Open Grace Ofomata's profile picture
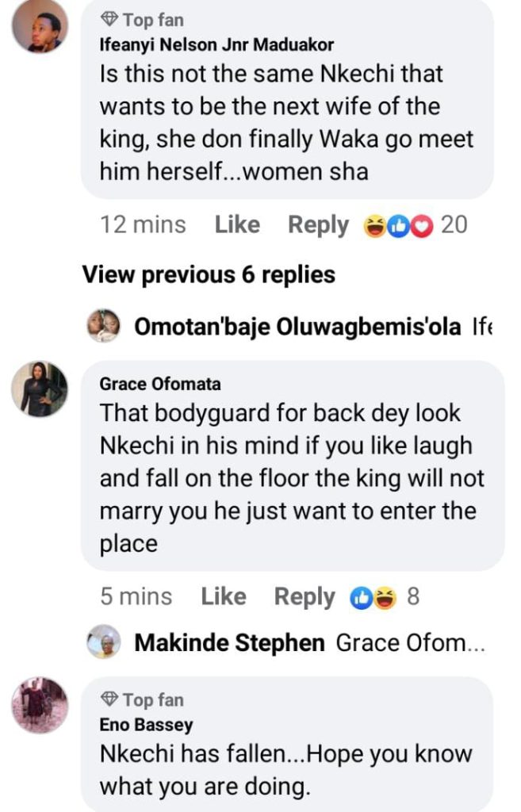This screenshot has width=521, height=812. coord(40,389)
